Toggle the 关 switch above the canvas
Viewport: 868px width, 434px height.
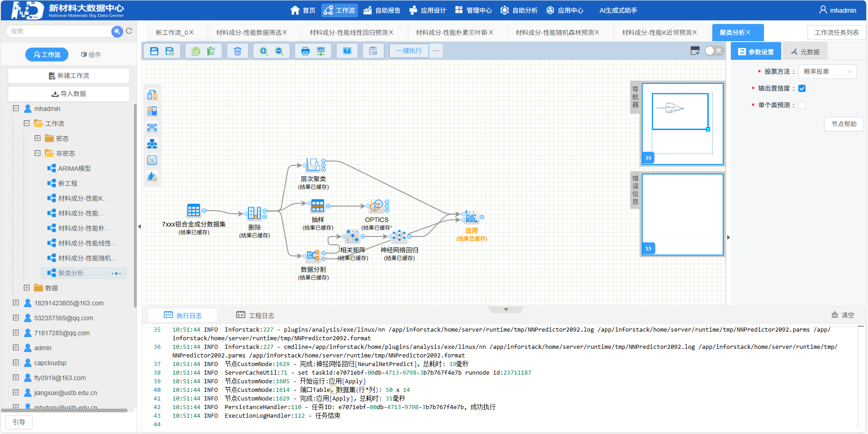(713, 51)
